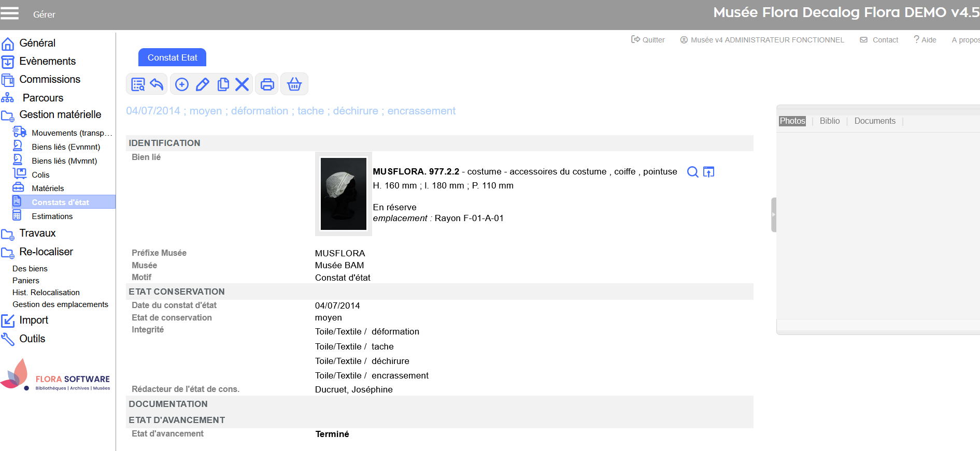Click the print icon
The image size is (980, 451).
click(x=267, y=84)
